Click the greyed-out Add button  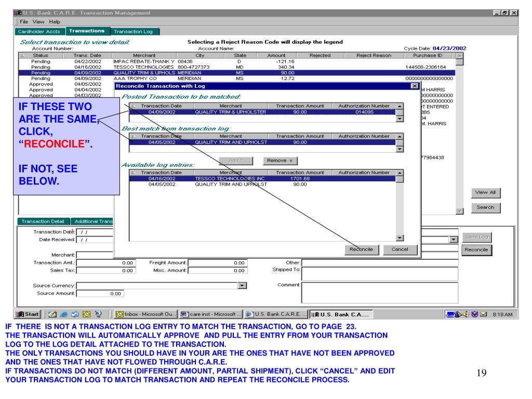pyautogui.click(x=236, y=161)
